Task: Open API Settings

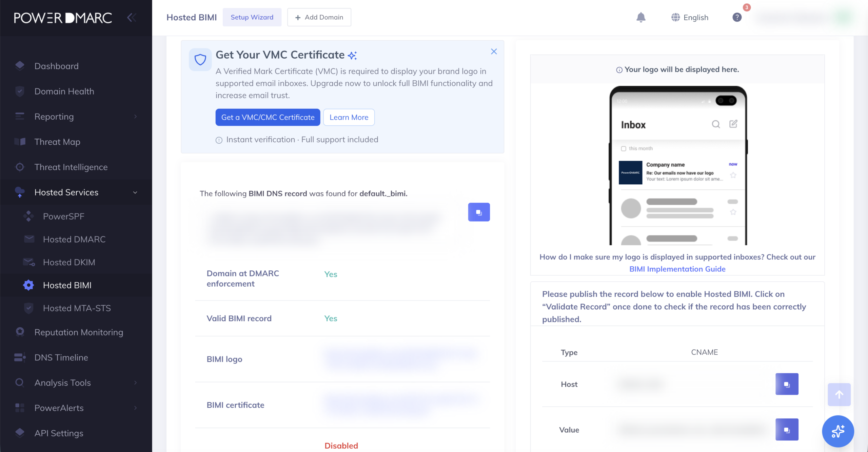Action: pos(59,433)
